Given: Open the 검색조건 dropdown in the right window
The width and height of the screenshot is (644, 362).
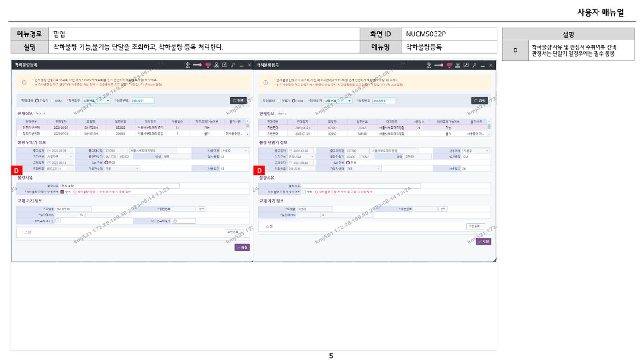Looking at the screenshot, I should (338, 101).
